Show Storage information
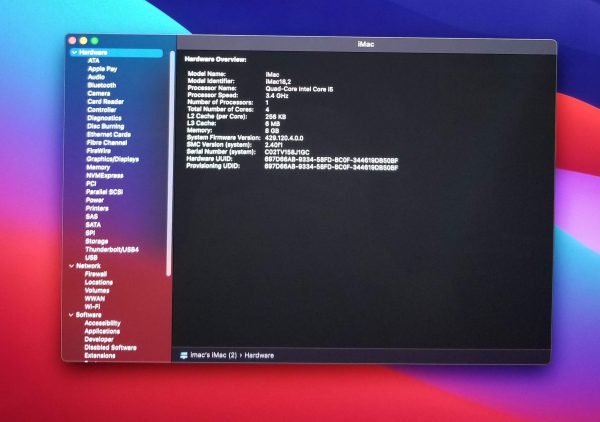600x422 pixels. point(97,241)
